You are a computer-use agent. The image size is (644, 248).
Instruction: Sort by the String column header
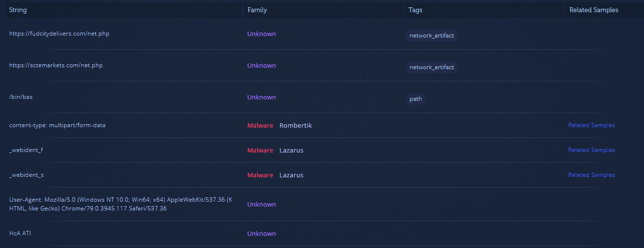[x=18, y=10]
